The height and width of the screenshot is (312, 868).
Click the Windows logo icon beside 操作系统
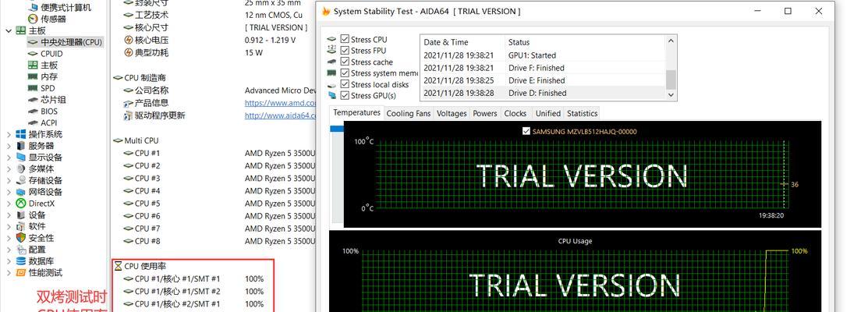[x=20, y=134]
